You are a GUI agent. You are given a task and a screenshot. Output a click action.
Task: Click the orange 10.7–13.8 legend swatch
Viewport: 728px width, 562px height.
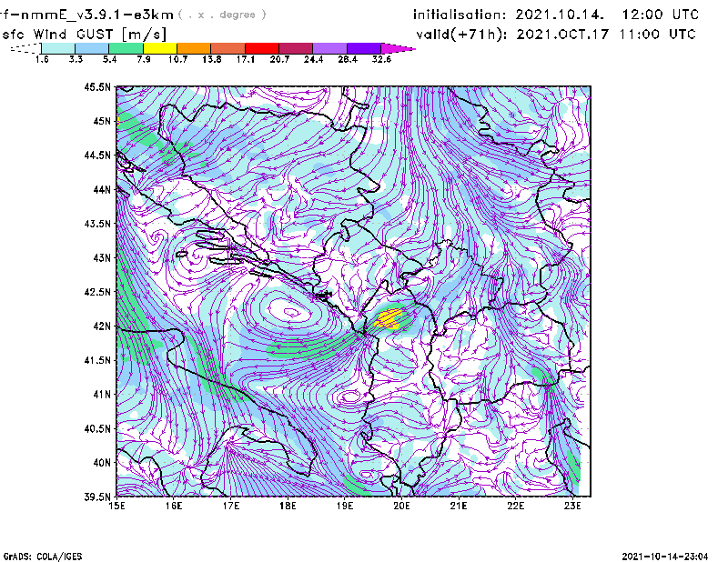[x=194, y=48]
